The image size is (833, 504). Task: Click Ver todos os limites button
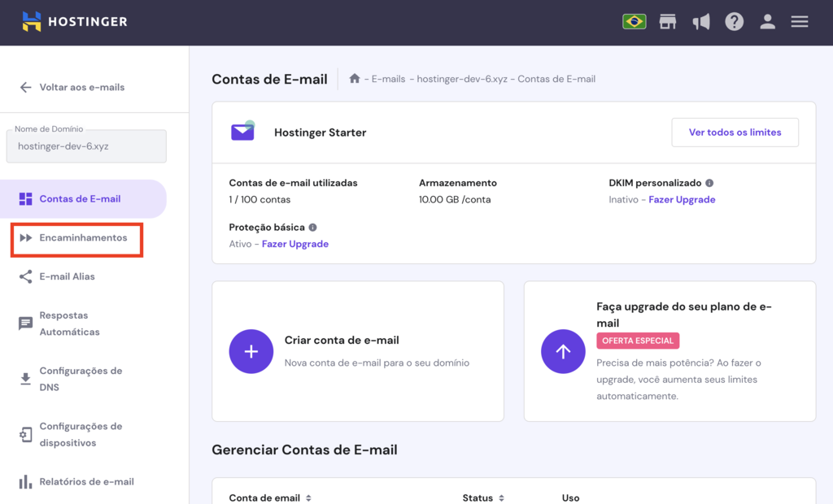pyautogui.click(x=735, y=133)
